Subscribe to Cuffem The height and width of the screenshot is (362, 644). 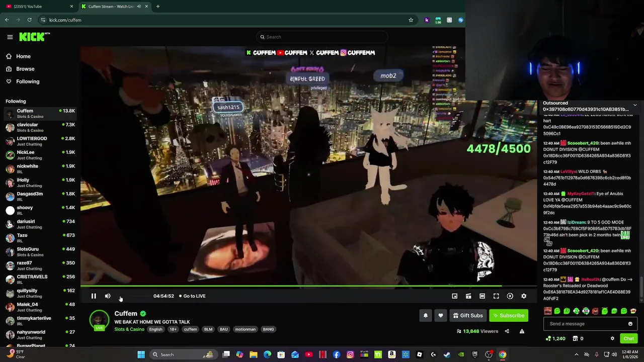click(509, 316)
